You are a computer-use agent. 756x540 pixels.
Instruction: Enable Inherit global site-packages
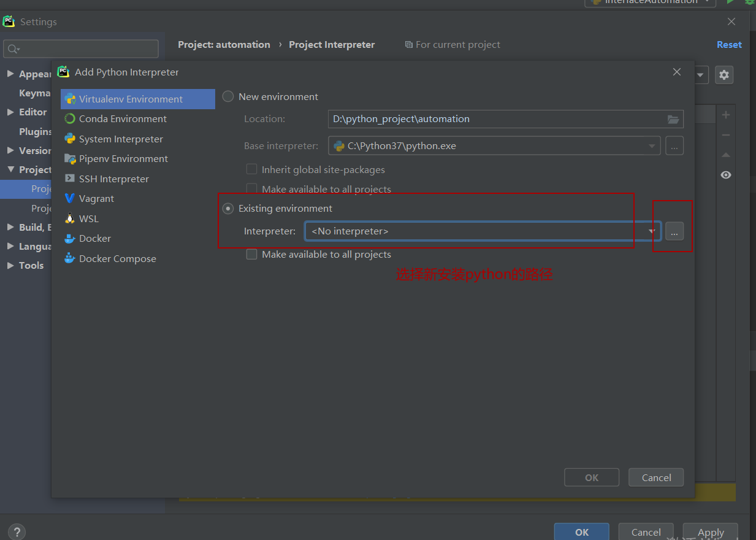[251, 169]
